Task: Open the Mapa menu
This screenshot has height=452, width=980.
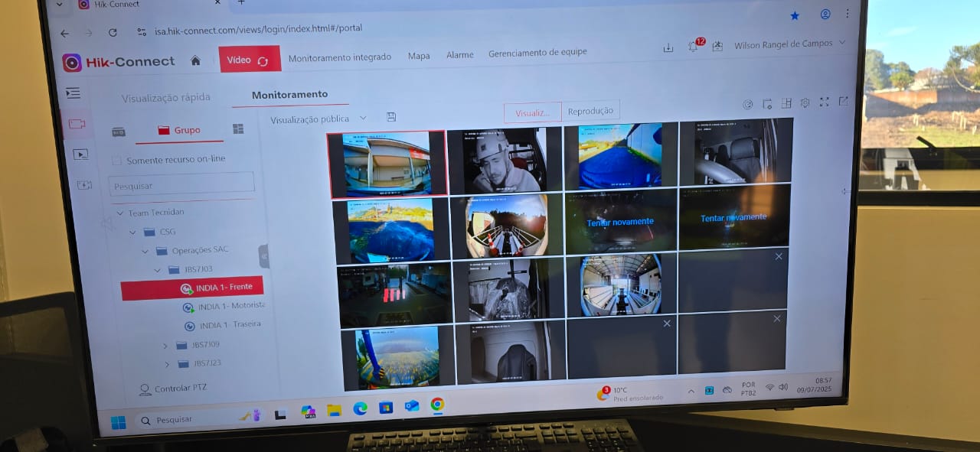Action: click(419, 56)
